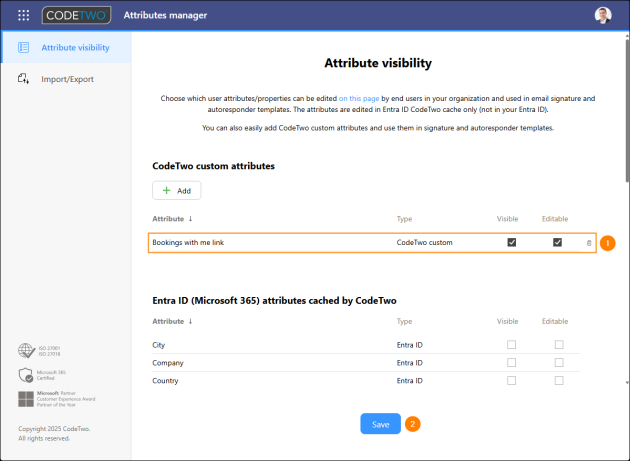Image resolution: width=630 pixels, height=461 pixels.
Task: Click the Microsoft 365 Certified shield icon
Action: click(26, 375)
